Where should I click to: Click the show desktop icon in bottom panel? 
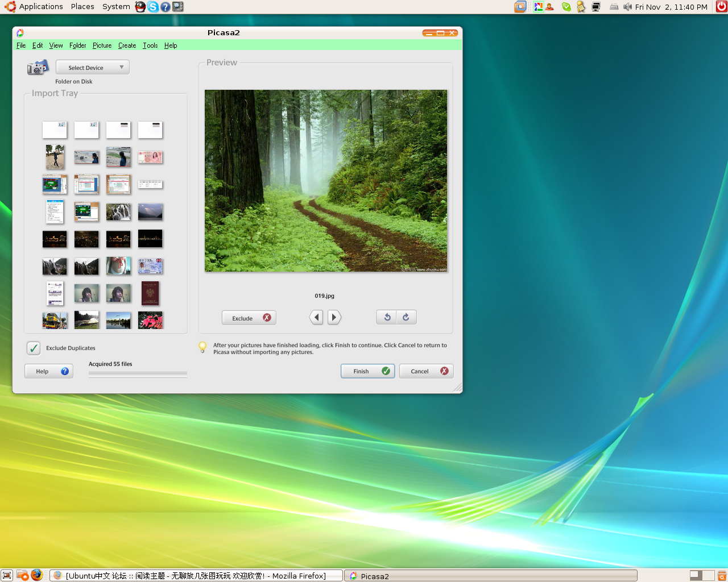[x=7, y=575]
